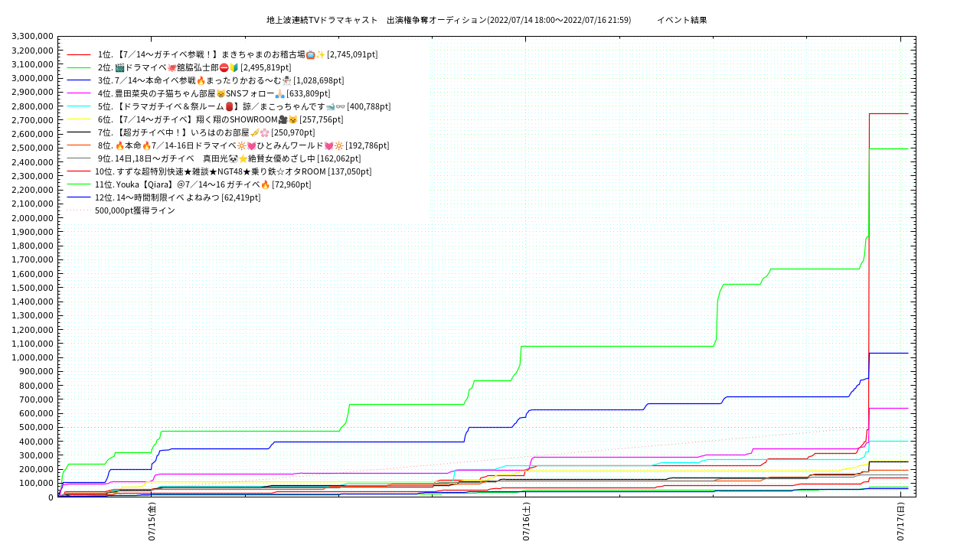The height and width of the screenshot is (551, 980).
Task: Select legend entry 11位 Youka【Qiara】
Action: pyautogui.click(x=203, y=184)
